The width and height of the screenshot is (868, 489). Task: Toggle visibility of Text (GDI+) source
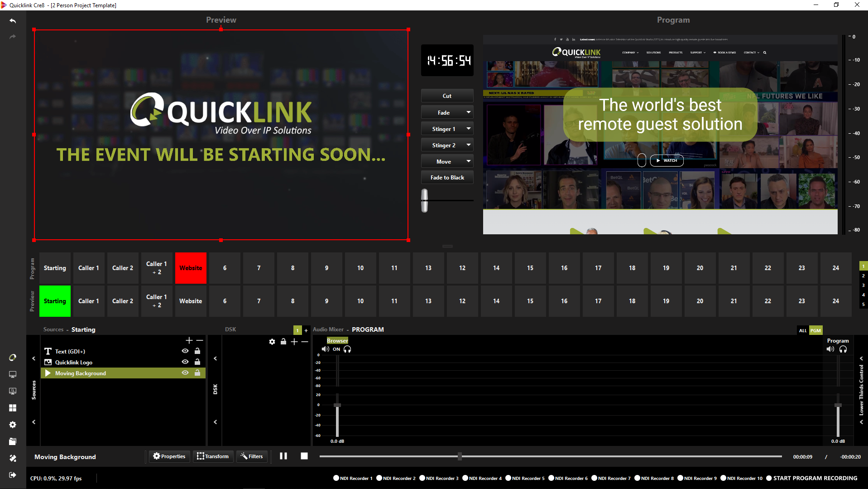(x=185, y=351)
